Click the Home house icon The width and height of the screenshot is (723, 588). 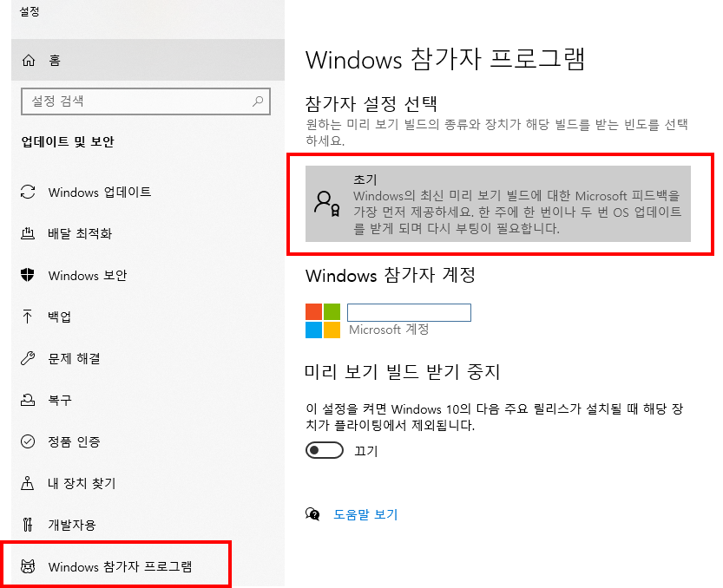coord(29,61)
